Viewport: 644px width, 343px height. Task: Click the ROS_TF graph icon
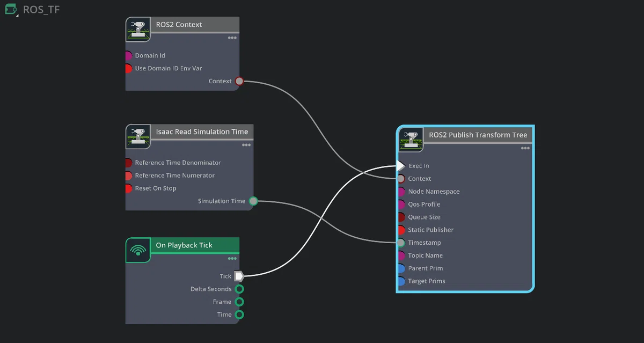(x=11, y=10)
